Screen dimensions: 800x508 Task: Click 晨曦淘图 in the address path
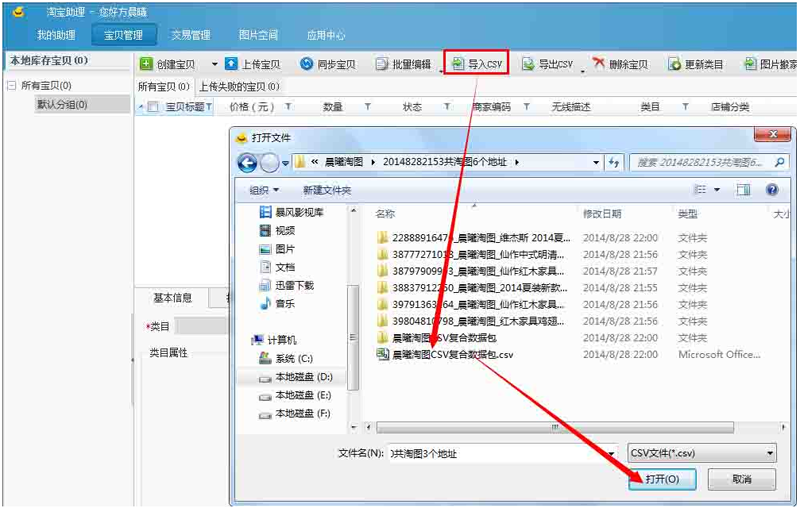(x=344, y=162)
